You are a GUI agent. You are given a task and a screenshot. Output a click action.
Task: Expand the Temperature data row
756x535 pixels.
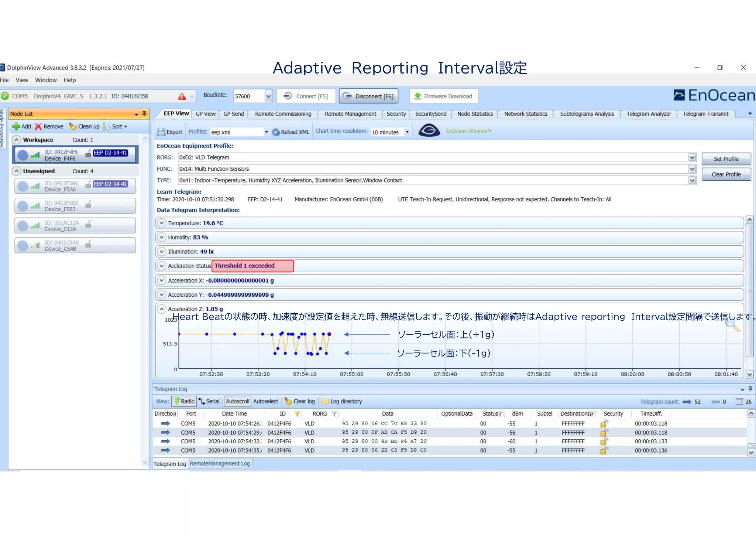(161, 223)
